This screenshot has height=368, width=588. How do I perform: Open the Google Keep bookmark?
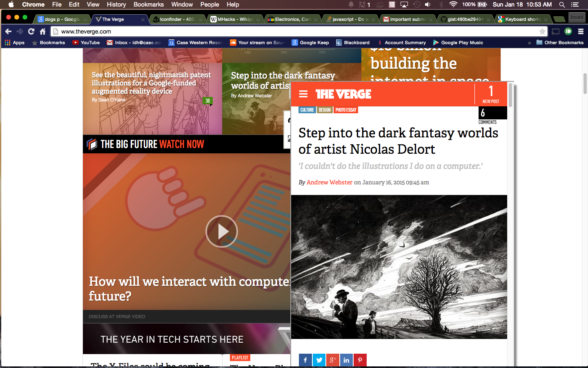[310, 43]
